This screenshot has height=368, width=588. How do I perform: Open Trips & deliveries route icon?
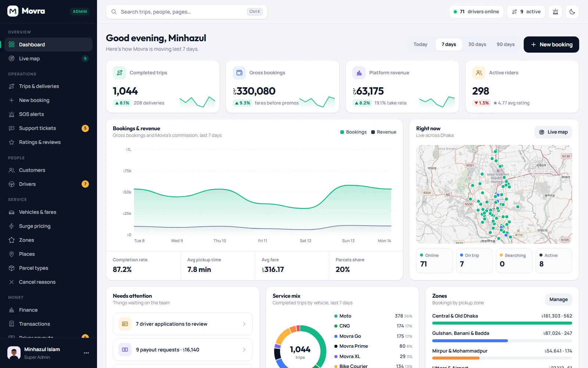11,86
